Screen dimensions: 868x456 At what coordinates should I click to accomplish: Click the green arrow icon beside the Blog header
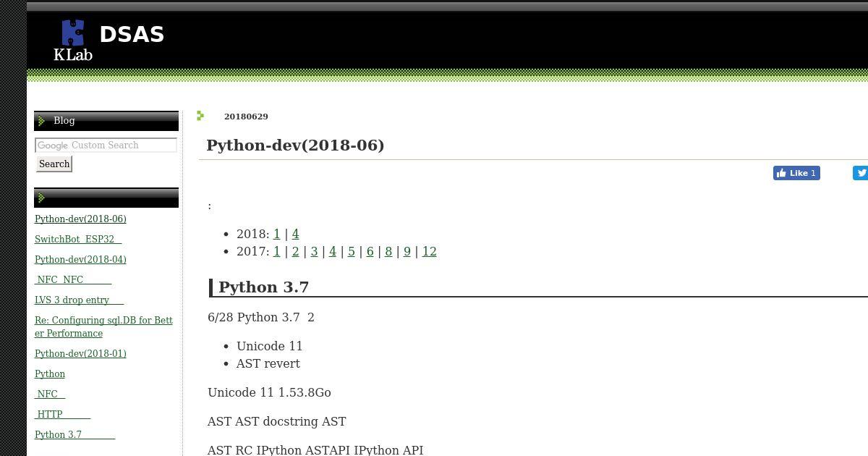[x=41, y=121]
